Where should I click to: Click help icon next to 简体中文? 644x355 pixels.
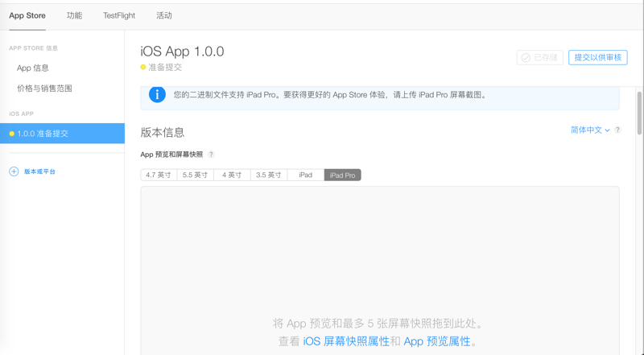tap(617, 130)
